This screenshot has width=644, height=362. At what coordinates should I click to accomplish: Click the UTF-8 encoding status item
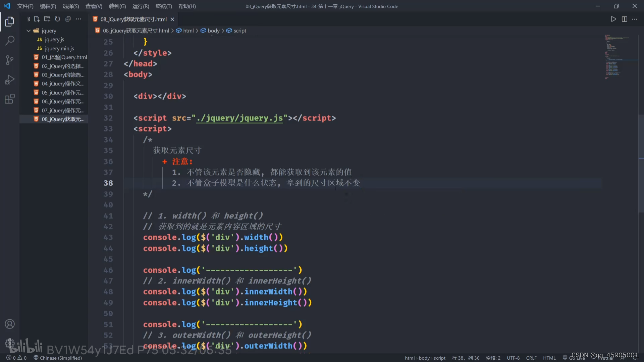(513, 358)
